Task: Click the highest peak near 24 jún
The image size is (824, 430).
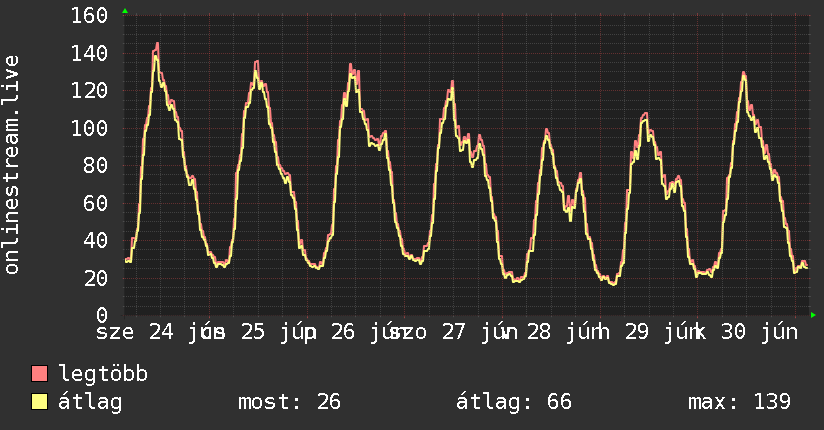Action: point(157,44)
